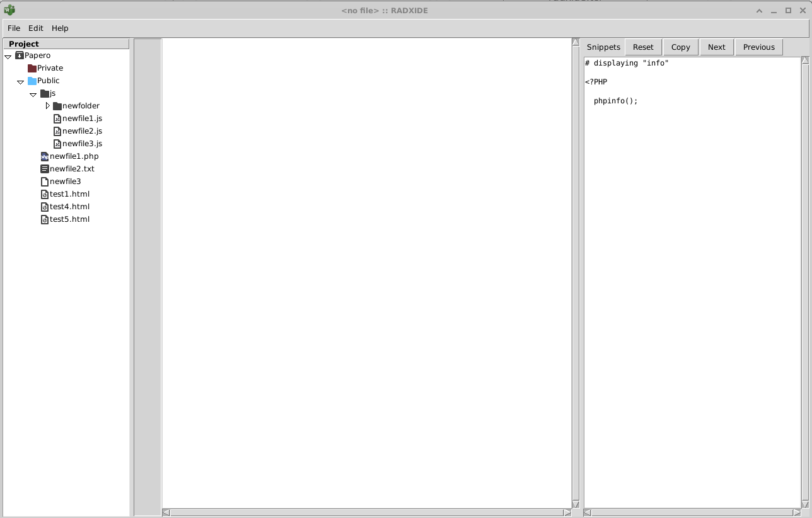
Task: Click the Reset snippets button
Action: point(643,47)
